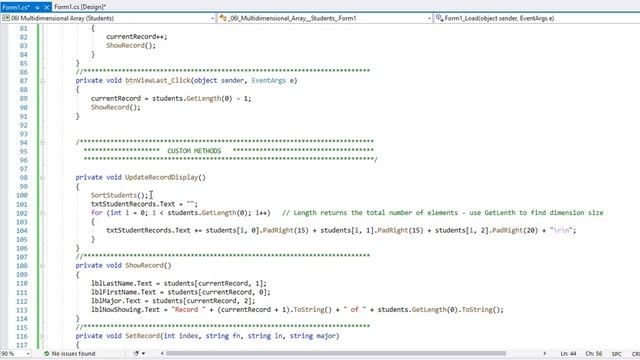The width and height of the screenshot is (640, 360).
Task: Click UpdateRecordDisplay method name on line 98
Action: pyautogui.click(x=162, y=177)
